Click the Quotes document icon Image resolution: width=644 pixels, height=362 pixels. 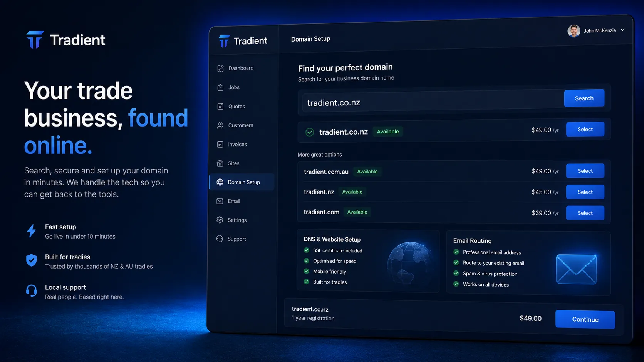tap(220, 107)
